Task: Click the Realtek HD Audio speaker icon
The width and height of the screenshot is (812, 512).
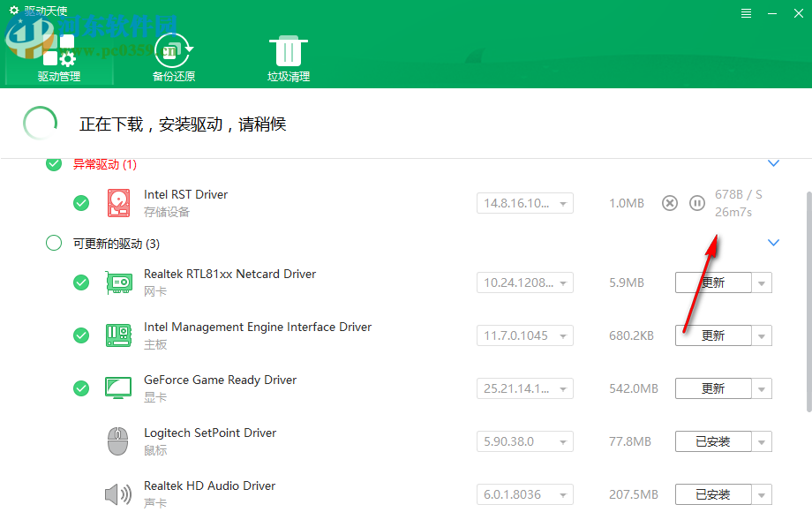Action: tap(118, 493)
